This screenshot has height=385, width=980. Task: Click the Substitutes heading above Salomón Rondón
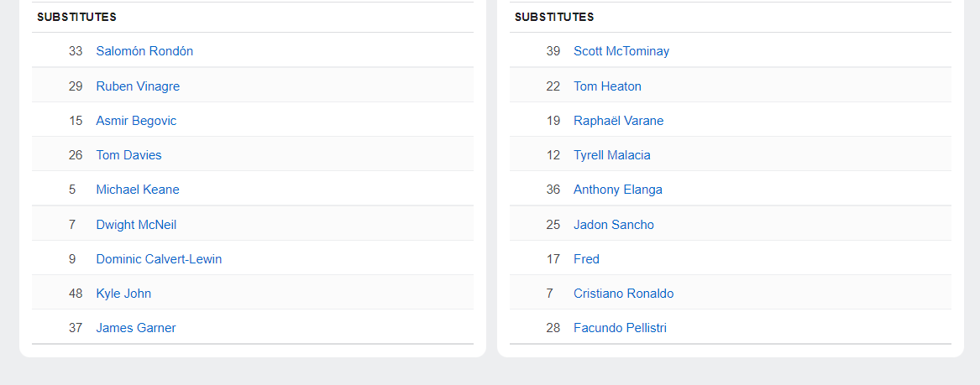point(76,17)
